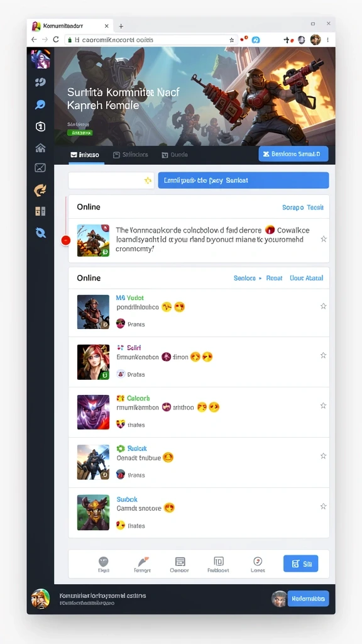Click the Relomaitbs button in the footer
Image resolution: width=362 pixels, height=644 pixels.
pyautogui.click(x=308, y=599)
